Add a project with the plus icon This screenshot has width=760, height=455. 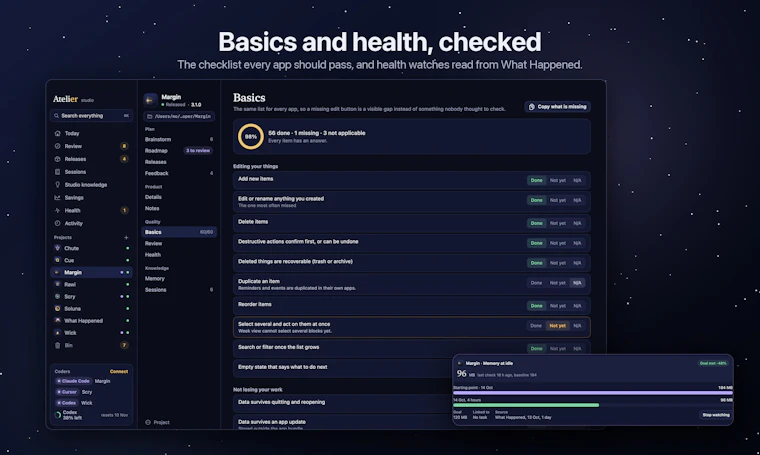(x=126, y=237)
